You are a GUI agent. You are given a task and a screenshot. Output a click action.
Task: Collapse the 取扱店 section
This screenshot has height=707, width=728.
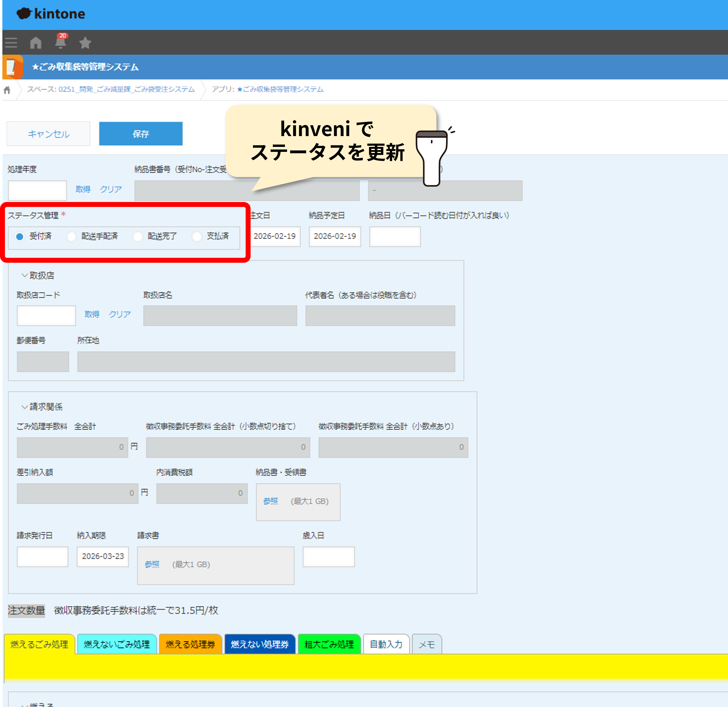coord(24,275)
